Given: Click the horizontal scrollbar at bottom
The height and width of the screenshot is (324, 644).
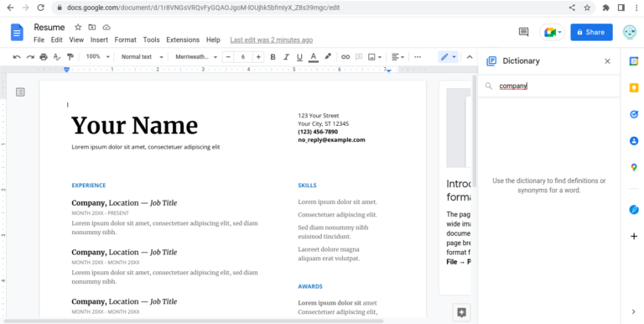Looking at the screenshot, I should pos(193,321).
